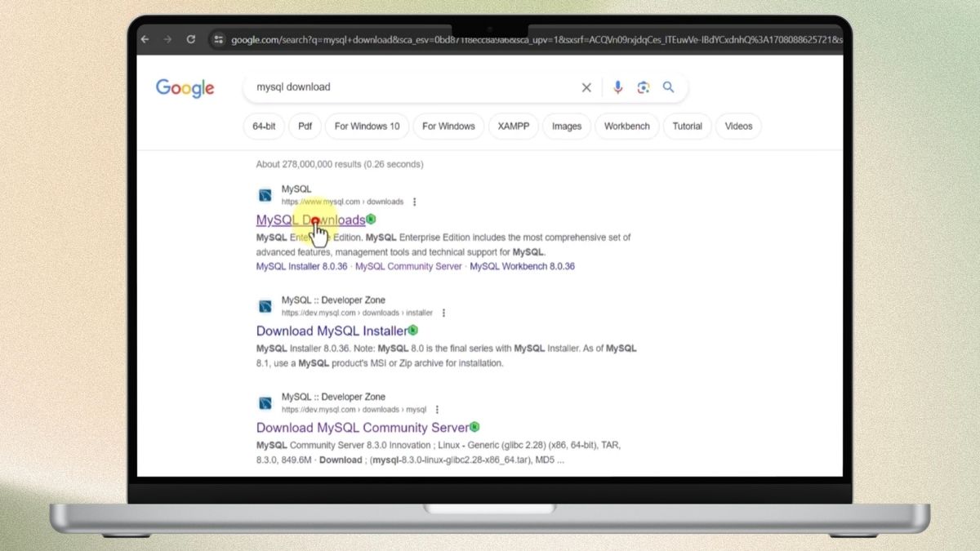Select the For Windows filter chip
This screenshot has height=551, width=980.
coord(448,127)
